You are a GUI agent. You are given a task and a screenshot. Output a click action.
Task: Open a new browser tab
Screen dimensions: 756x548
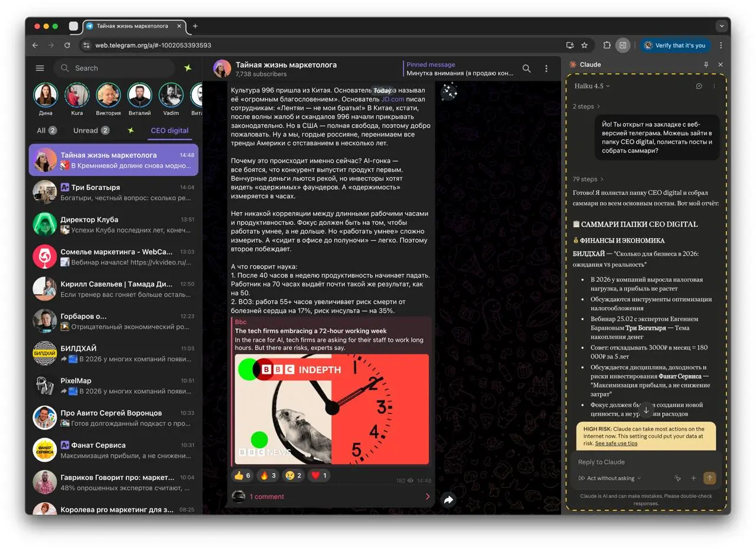195,26
